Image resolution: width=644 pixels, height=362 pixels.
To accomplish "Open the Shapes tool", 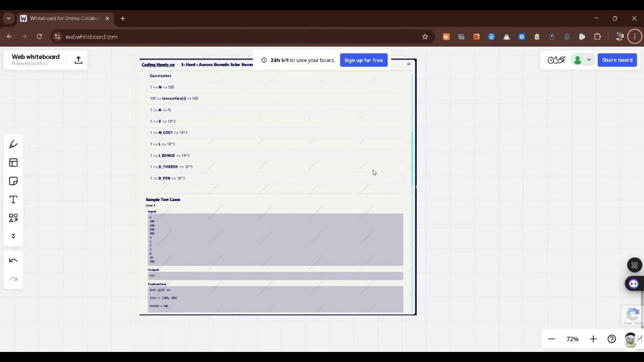I will click(14, 218).
